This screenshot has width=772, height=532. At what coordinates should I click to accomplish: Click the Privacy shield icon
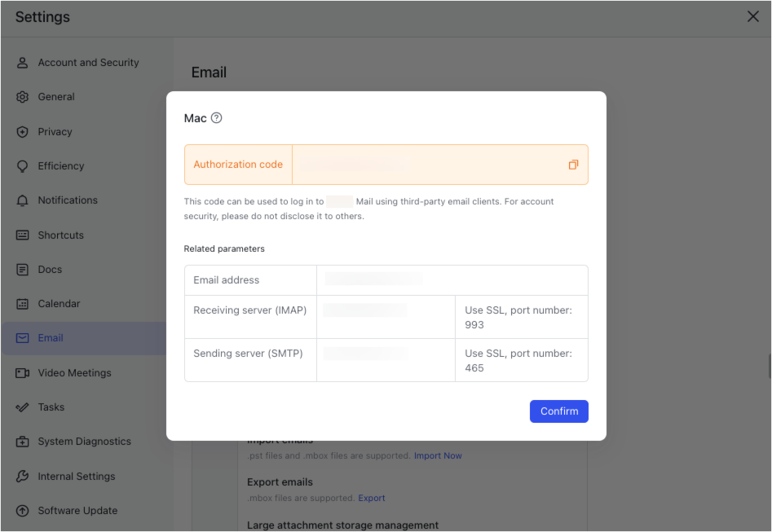tap(23, 131)
